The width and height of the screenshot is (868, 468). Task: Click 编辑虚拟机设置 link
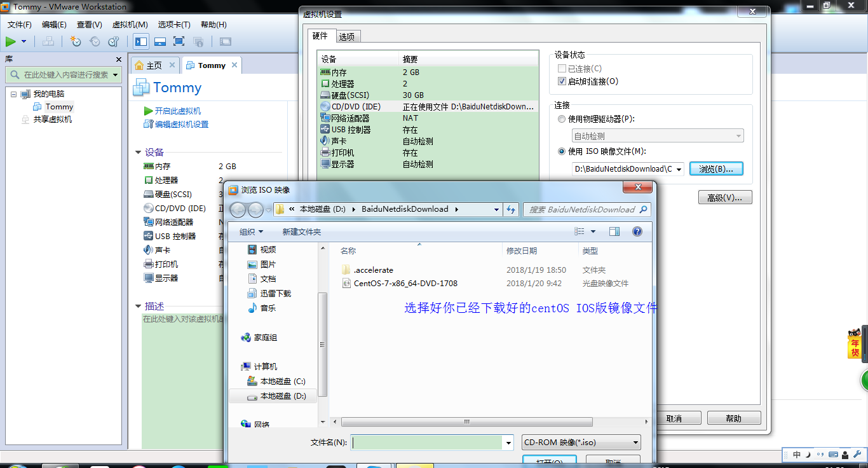182,125
